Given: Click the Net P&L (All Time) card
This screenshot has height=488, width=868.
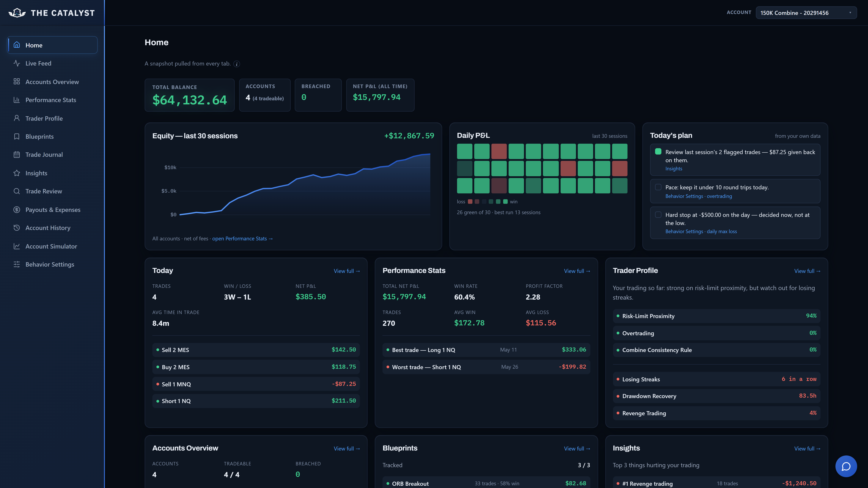Looking at the screenshot, I should pos(380,95).
